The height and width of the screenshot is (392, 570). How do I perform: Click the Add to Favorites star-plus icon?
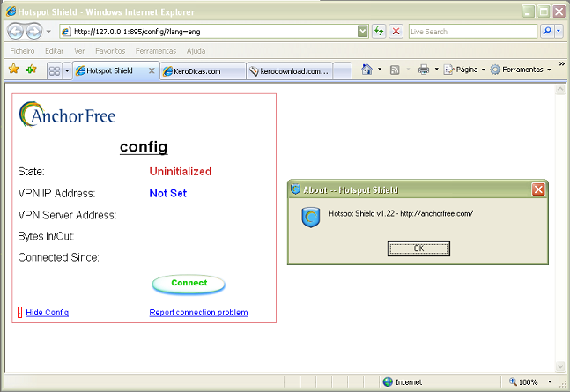[32, 69]
